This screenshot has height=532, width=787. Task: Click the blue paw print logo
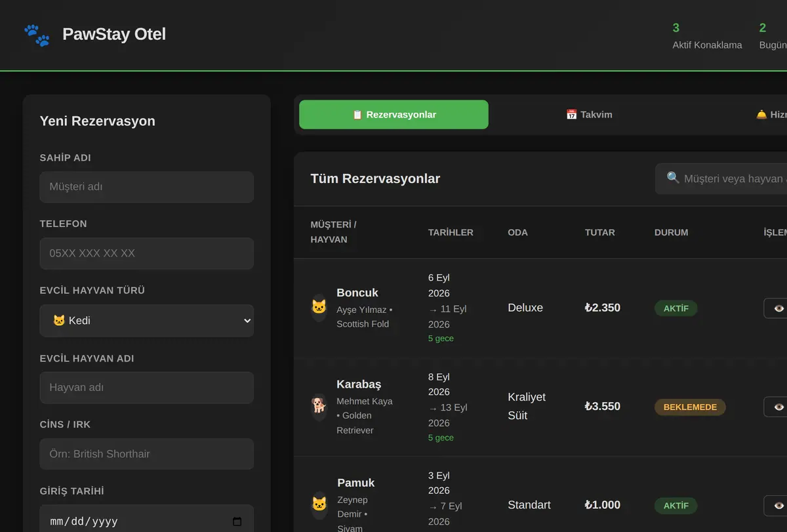[x=37, y=35]
